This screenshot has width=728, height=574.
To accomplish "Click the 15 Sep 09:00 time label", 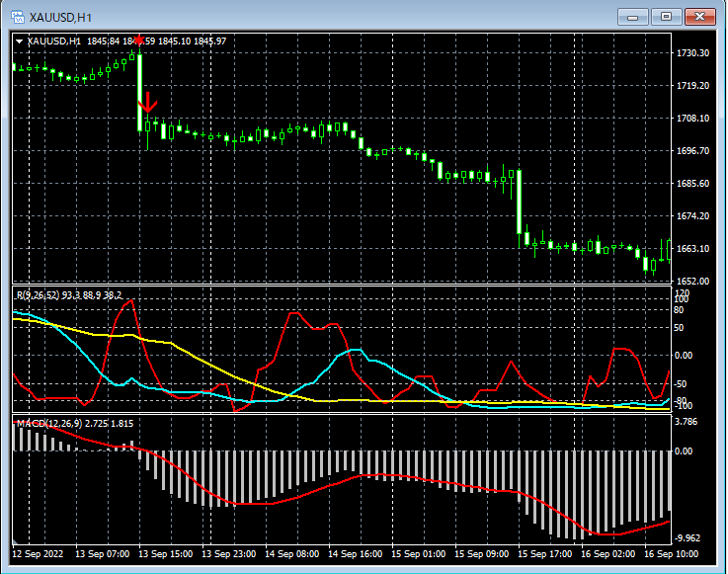I will coord(481,554).
